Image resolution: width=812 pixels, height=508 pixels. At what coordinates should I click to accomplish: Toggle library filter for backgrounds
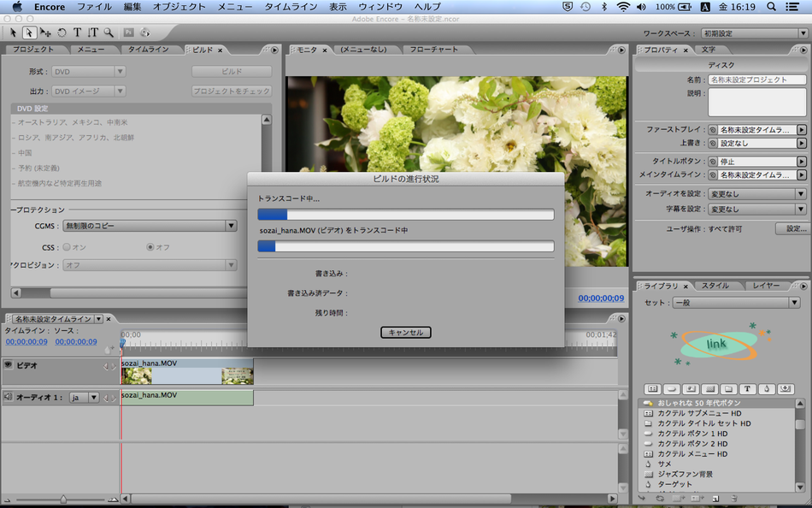pos(710,389)
